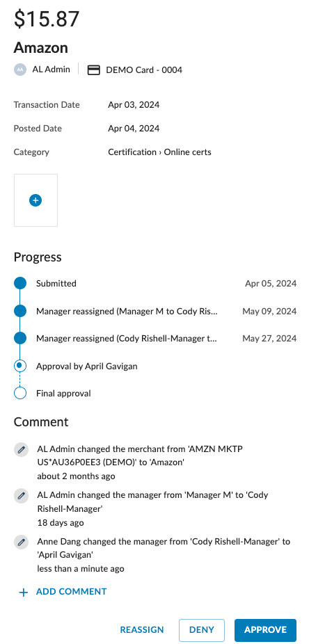Click the ADD COMMENT link
This screenshot has height=644, width=309.
[71, 591]
